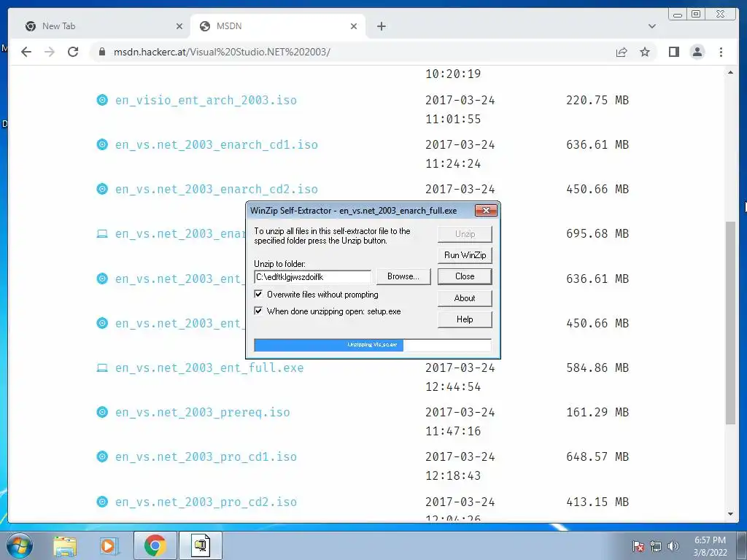
Task: Open Windows Explorer from the taskbar
Action: (x=65, y=545)
